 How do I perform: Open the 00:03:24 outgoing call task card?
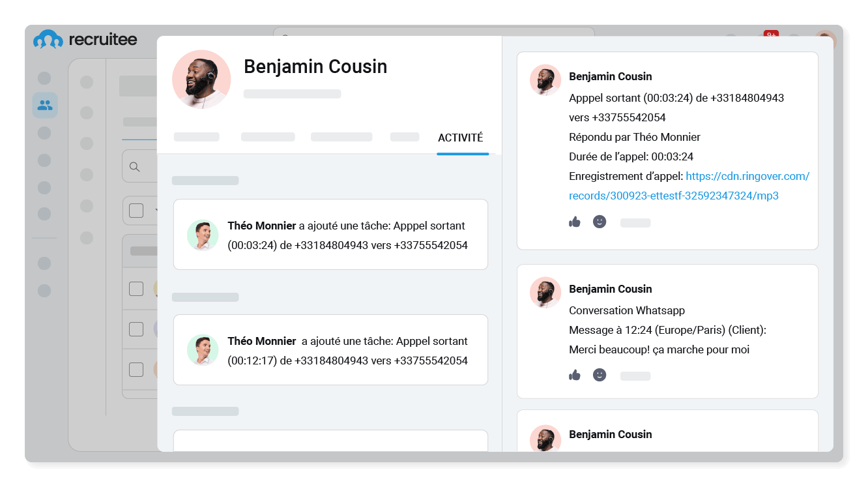[x=330, y=235]
